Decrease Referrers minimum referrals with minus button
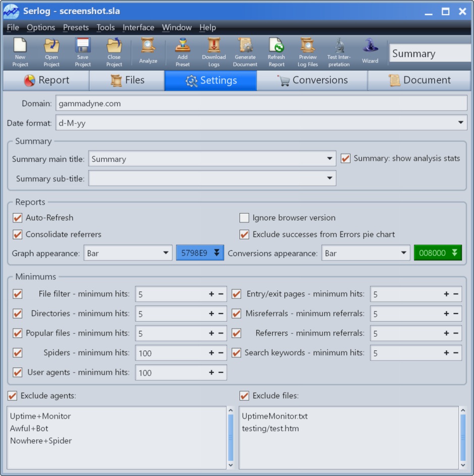This screenshot has height=476, width=474. pyautogui.click(x=455, y=334)
